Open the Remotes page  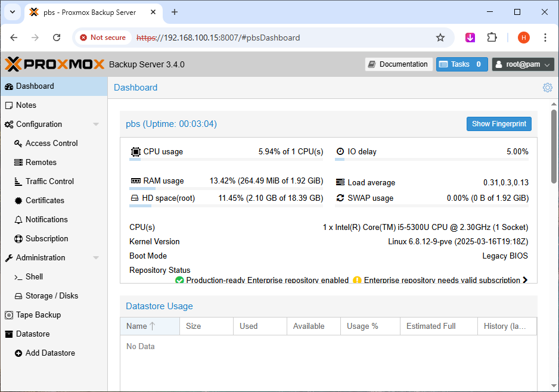point(54,163)
